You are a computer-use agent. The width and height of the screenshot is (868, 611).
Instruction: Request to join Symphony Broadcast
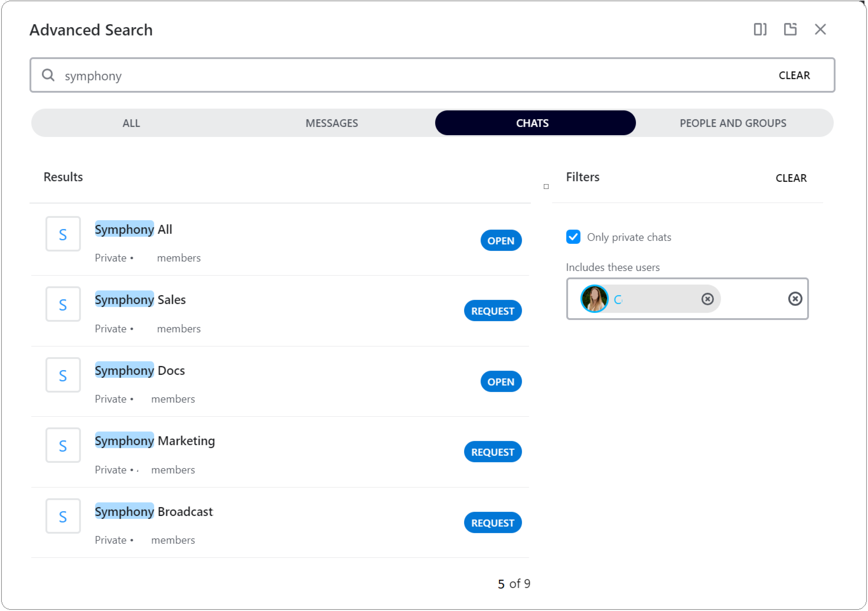click(492, 522)
